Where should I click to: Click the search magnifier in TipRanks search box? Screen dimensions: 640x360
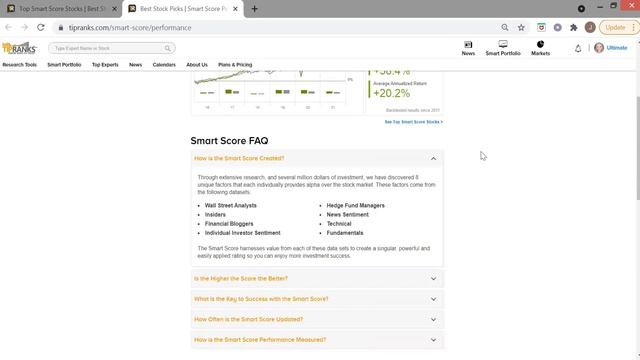[x=168, y=48]
